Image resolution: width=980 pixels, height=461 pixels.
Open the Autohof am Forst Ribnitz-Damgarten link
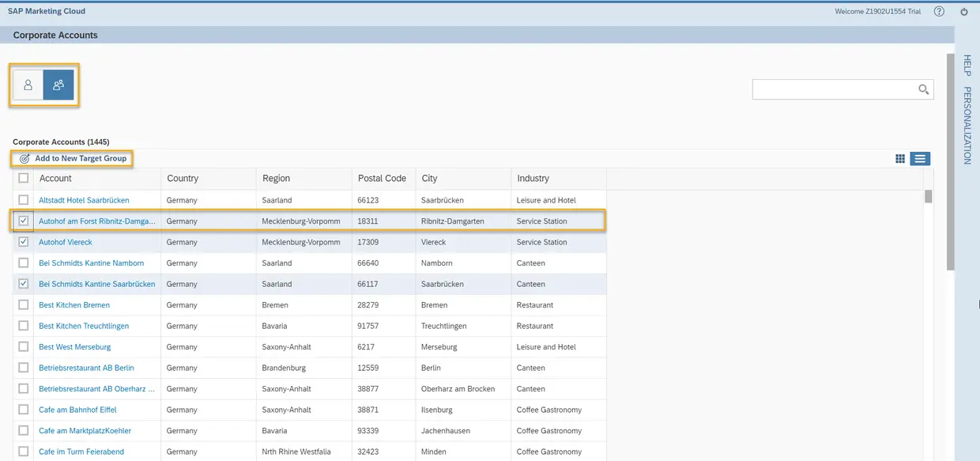(x=97, y=221)
